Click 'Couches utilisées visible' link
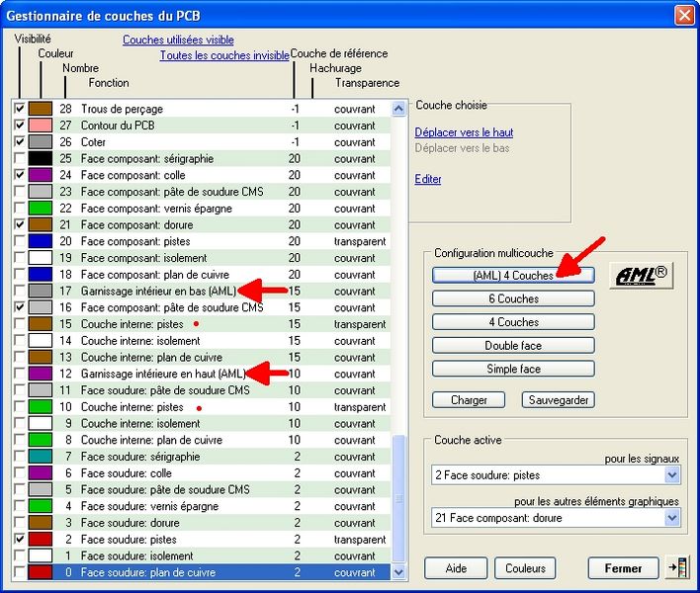 click(x=178, y=41)
